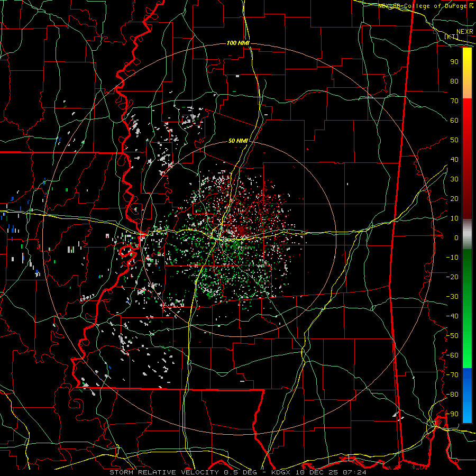
Task: Click the -10 scale label
Action: pos(452,258)
